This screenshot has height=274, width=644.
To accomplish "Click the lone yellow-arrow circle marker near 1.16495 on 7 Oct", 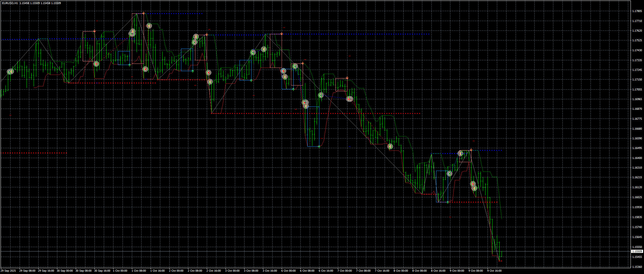I will click(390, 146).
